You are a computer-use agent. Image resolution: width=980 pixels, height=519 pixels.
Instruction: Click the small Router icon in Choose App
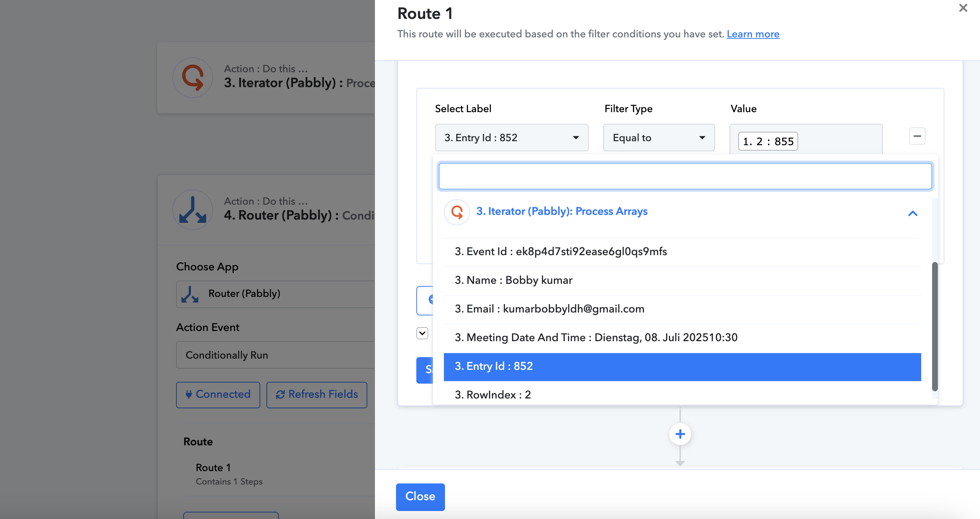click(190, 294)
